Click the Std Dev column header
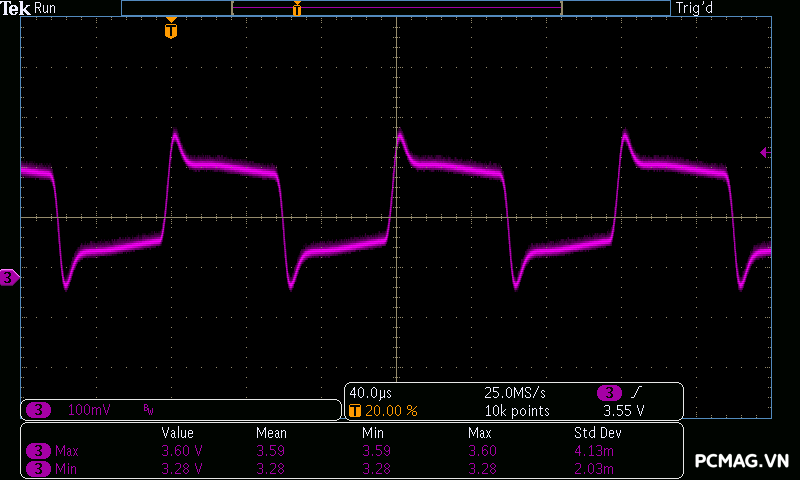Image resolution: width=800 pixels, height=480 pixels. coord(598,433)
